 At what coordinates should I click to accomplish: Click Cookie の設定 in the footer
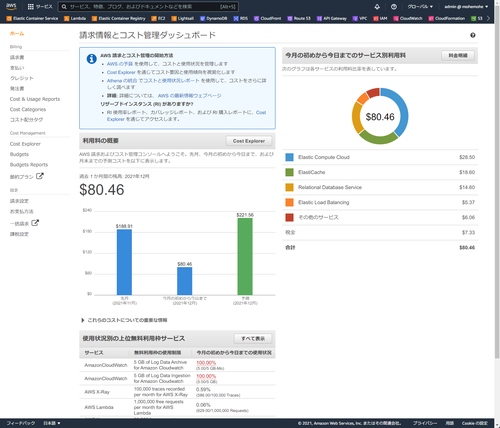pyautogui.click(x=475, y=423)
